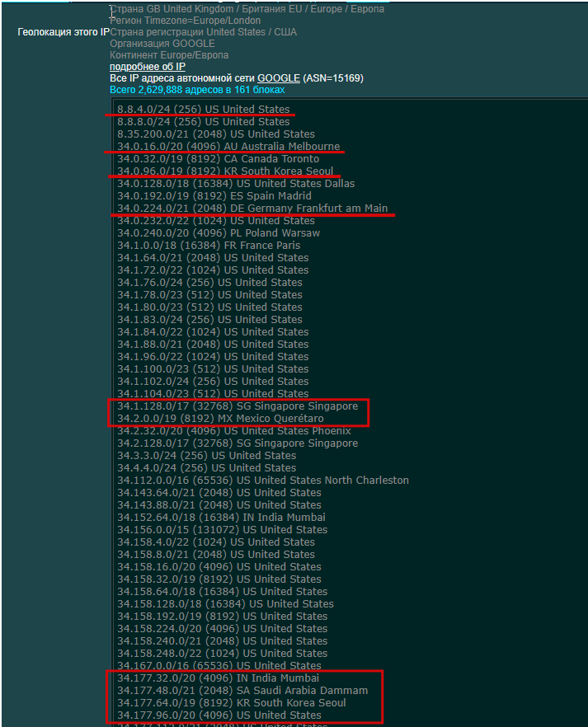Select the 34.0.192.0/19 Spain Madrid row

click(214, 196)
